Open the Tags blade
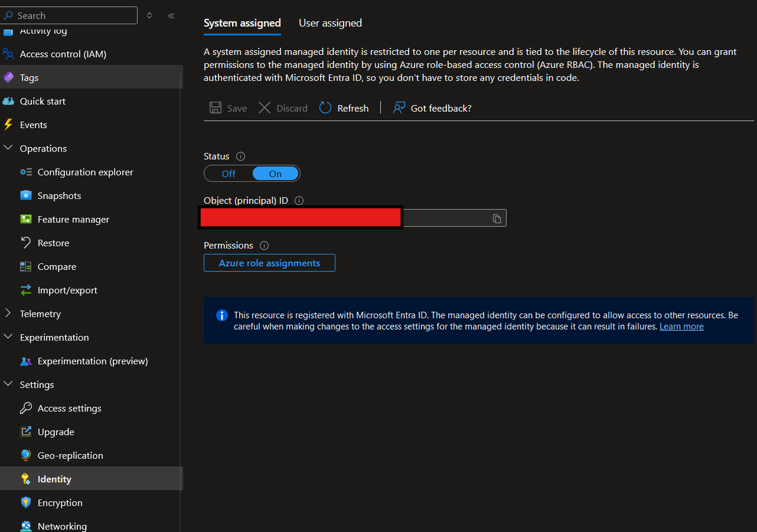Image resolution: width=757 pixels, height=532 pixels. point(92,77)
